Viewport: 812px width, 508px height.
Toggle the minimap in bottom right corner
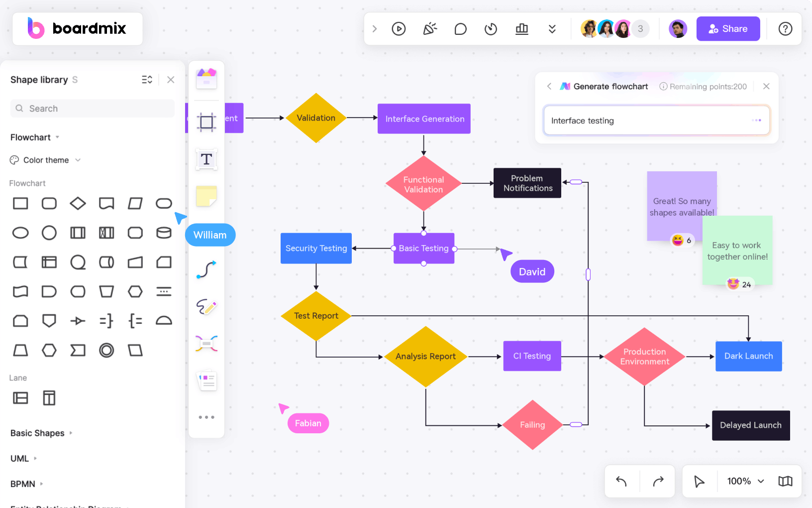coord(785,481)
